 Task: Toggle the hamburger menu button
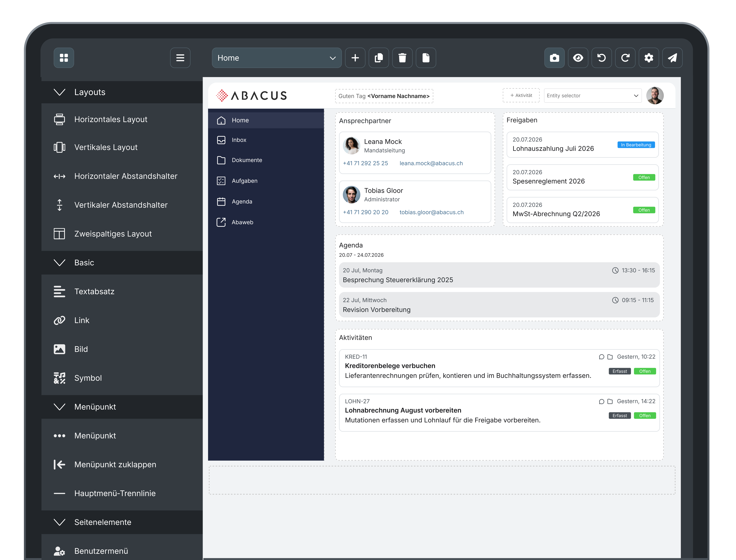(x=180, y=58)
